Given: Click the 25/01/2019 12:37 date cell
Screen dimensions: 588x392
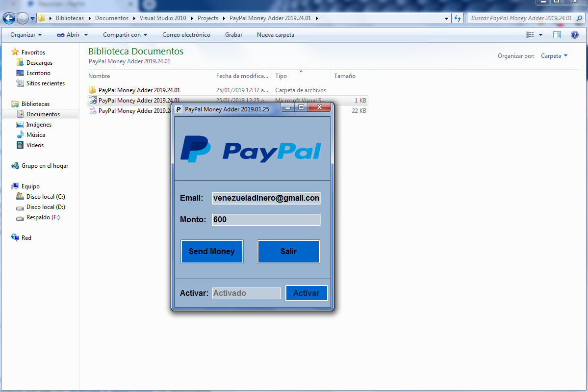Looking at the screenshot, I should [242, 90].
